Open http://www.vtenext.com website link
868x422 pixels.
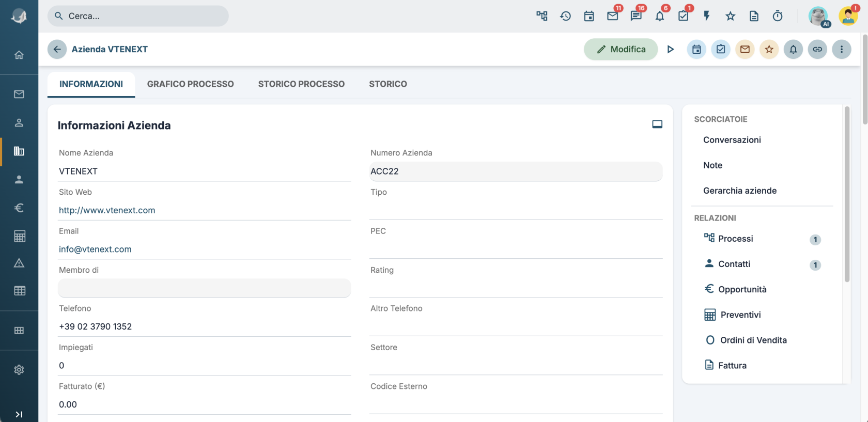click(x=107, y=210)
